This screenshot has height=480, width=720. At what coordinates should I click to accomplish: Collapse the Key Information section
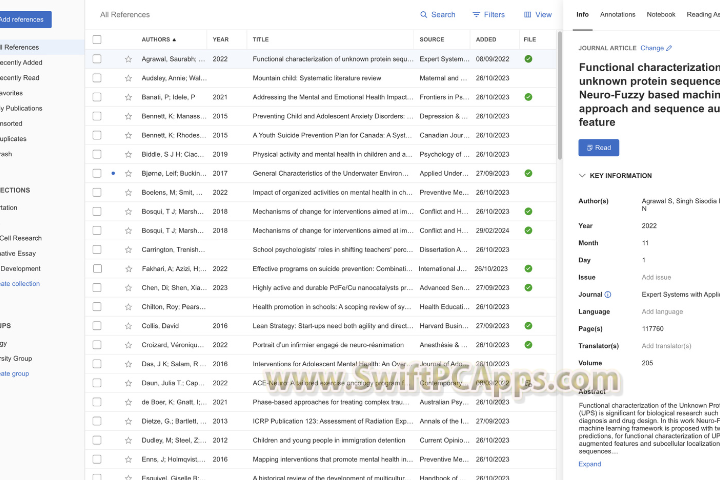[582, 175]
